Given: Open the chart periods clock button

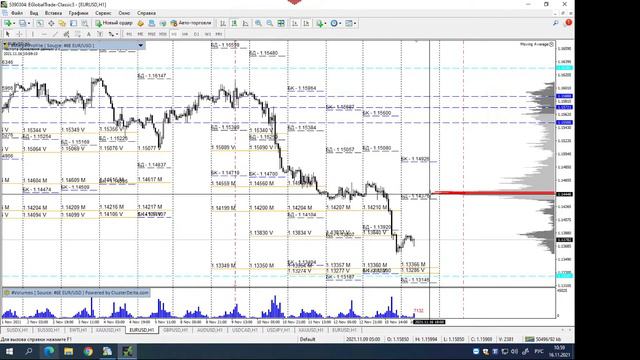Looking at the screenshot, I should coord(334,23).
